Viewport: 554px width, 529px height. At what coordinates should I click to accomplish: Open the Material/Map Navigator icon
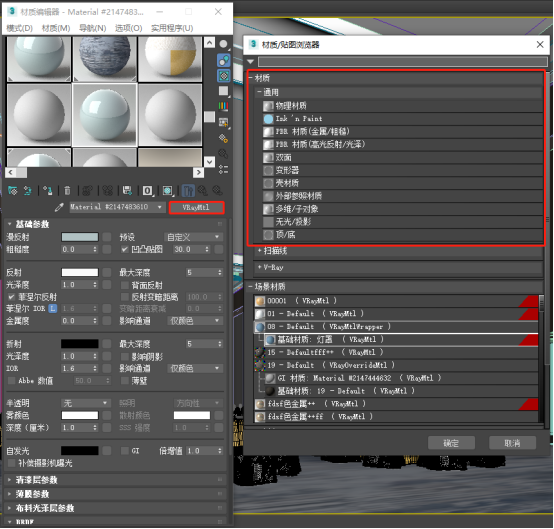click(223, 169)
